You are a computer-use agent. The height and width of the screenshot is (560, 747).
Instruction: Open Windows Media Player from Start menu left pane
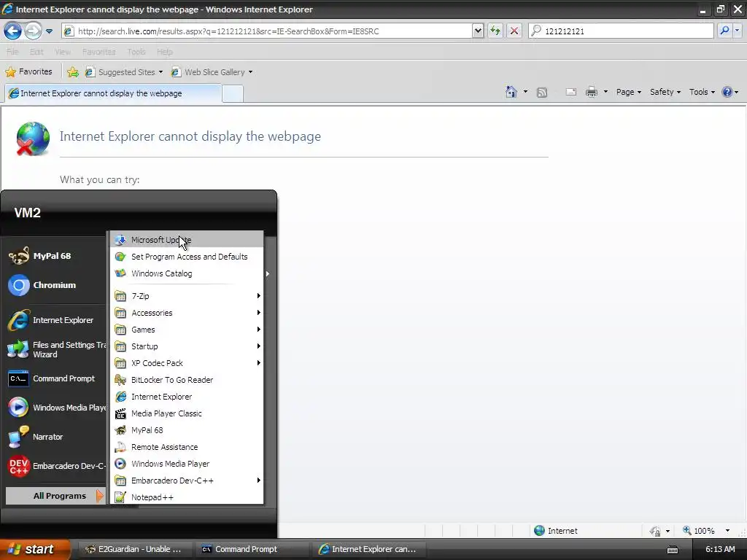point(55,408)
